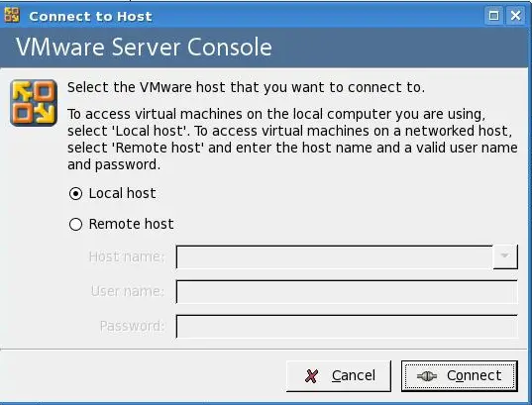The height and width of the screenshot is (405, 532).
Task: Connect to the selected VMware host
Action: point(460,376)
